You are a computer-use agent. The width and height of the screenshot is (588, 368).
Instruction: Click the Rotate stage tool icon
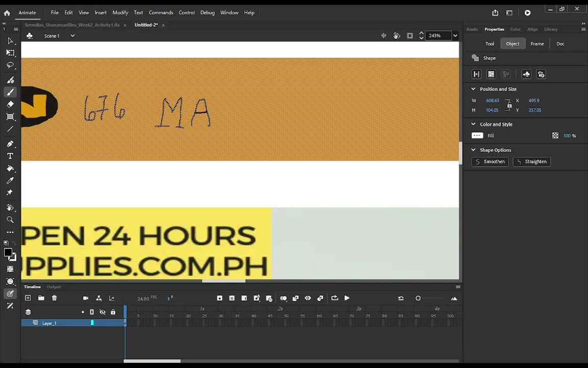397,36
